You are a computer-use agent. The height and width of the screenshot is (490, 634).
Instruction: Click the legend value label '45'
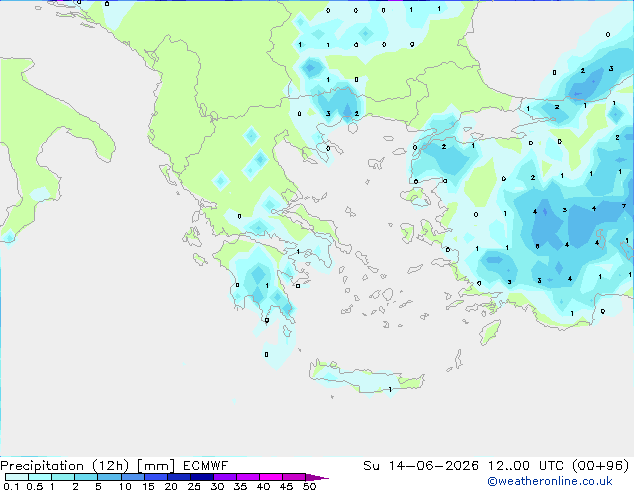pos(286,486)
